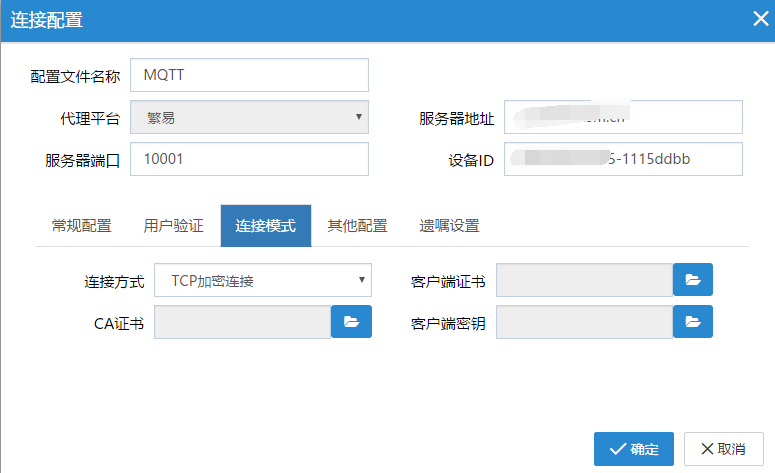This screenshot has height=473, width=775.
Task: Confirm with the 确定 button
Action: click(633, 449)
